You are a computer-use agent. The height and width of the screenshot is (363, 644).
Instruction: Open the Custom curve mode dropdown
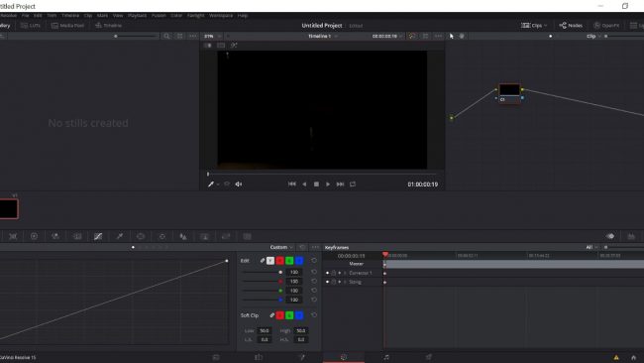(x=281, y=247)
